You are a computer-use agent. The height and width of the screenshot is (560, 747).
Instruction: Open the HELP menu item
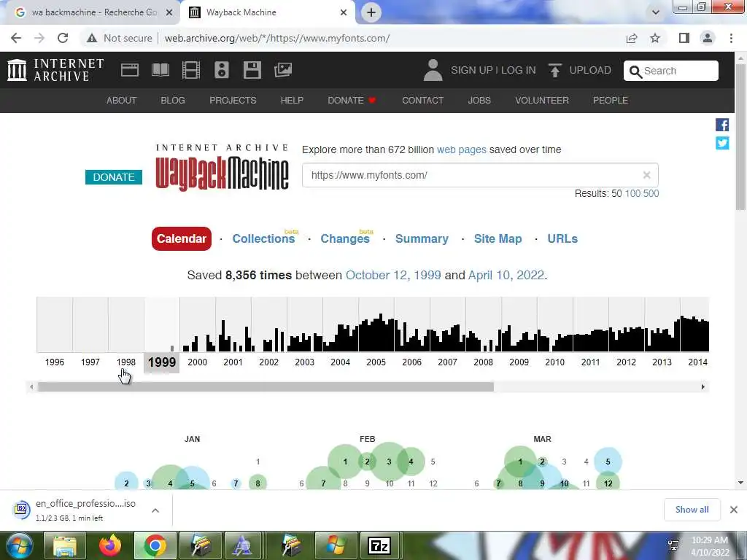(x=292, y=101)
